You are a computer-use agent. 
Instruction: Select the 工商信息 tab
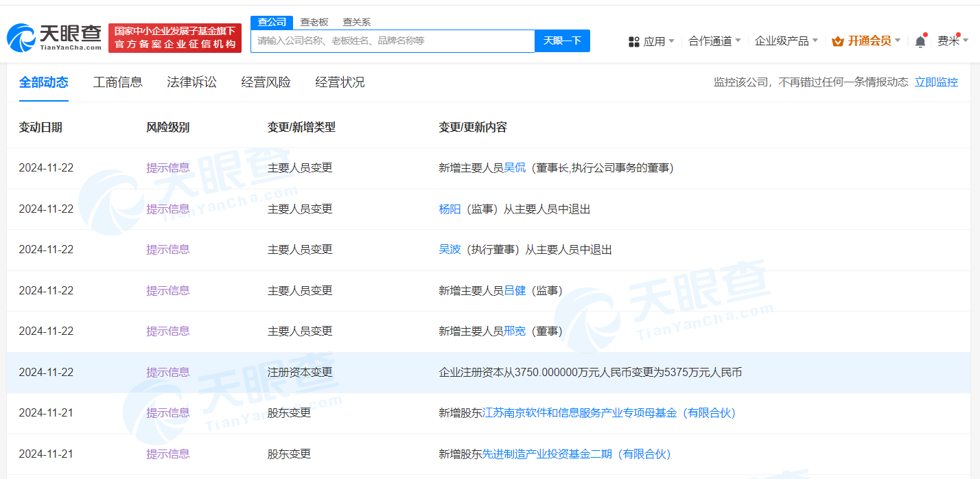[117, 82]
